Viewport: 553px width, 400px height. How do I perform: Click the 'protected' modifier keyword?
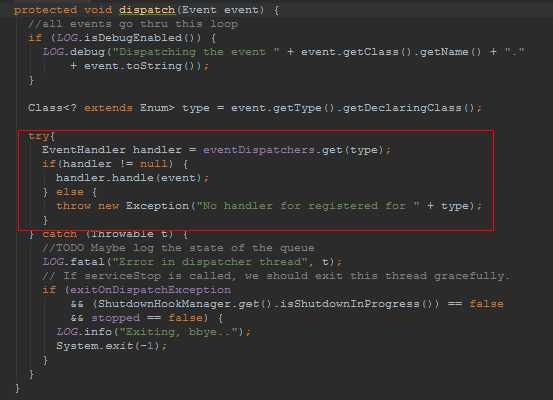pos(45,10)
